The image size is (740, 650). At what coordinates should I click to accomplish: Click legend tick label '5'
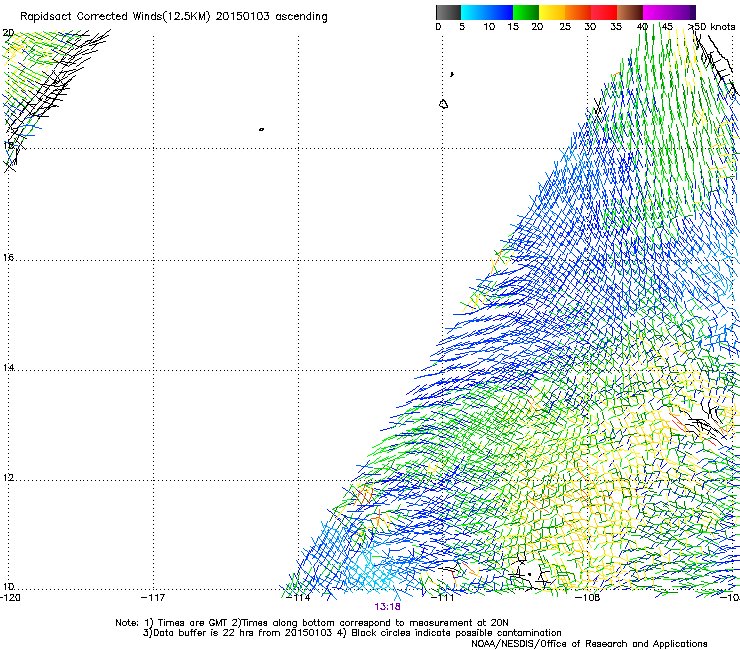pos(462,27)
